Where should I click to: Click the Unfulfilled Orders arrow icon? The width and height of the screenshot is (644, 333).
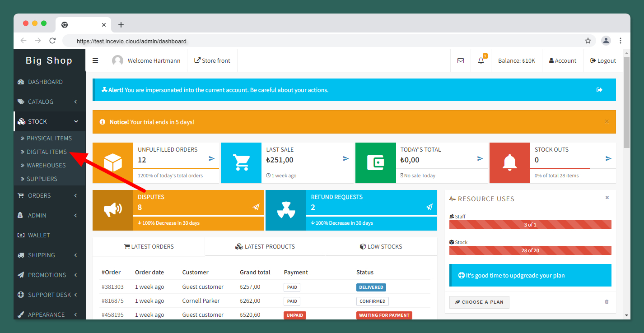[212, 158]
